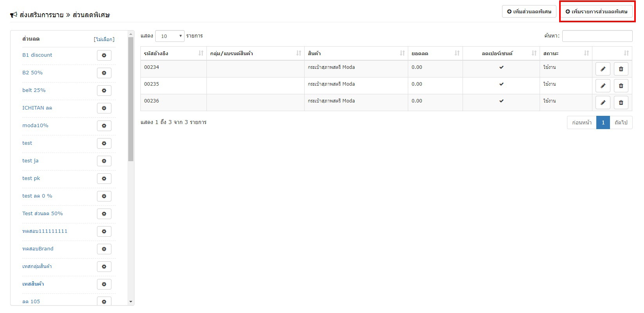Viewport: 644px width, 313px height.
Task: Sort table by สถานะ column
Action: tap(566, 53)
